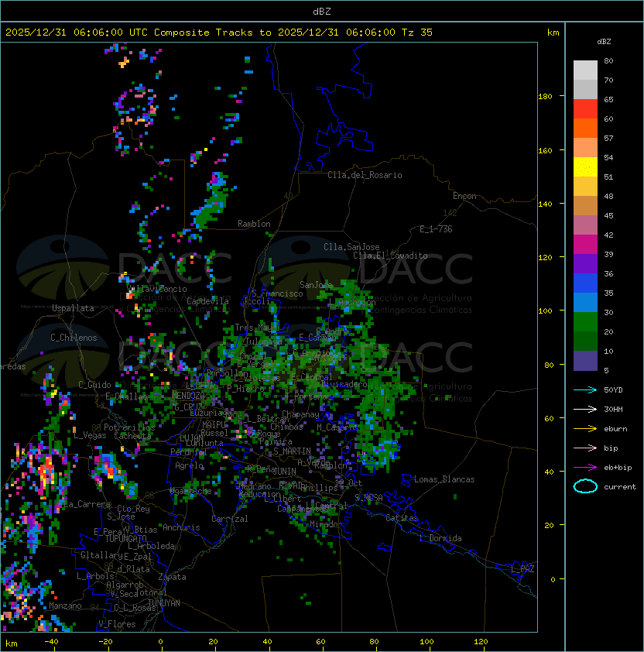Click the V_Flores map label

pos(117,624)
